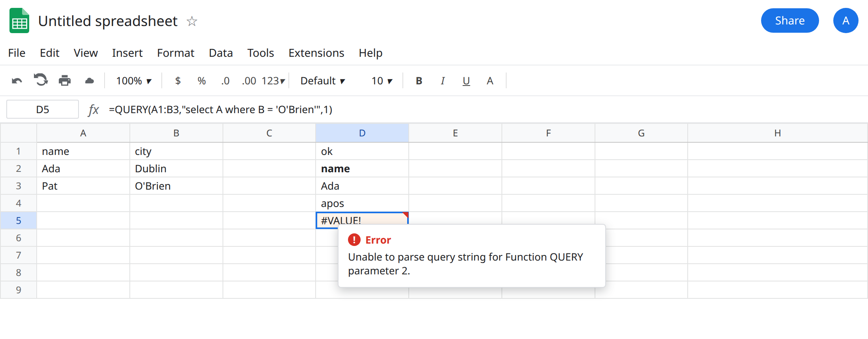Screen dimensions: 868x339
Task: Click the undo arrow icon
Action: coord(17,81)
